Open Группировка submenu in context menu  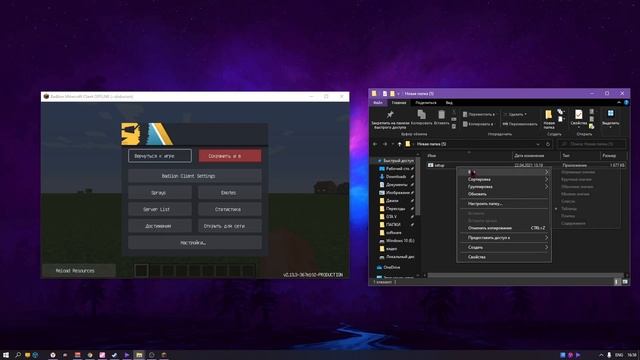point(504,187)
